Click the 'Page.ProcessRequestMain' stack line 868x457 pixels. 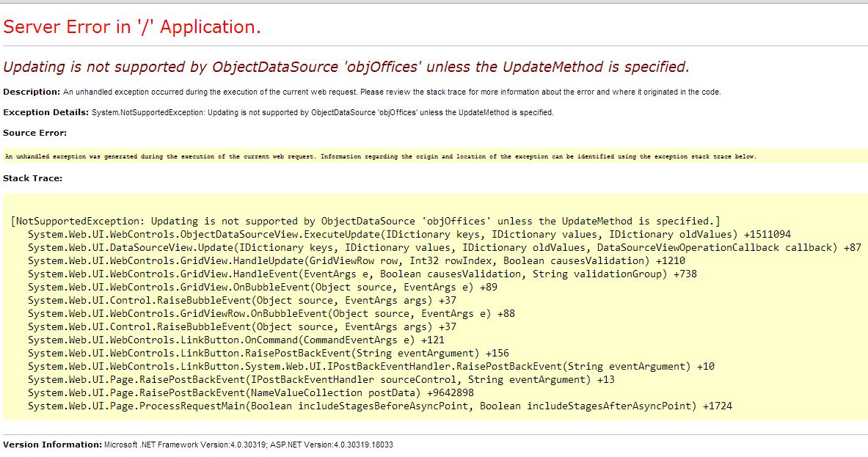380,406
